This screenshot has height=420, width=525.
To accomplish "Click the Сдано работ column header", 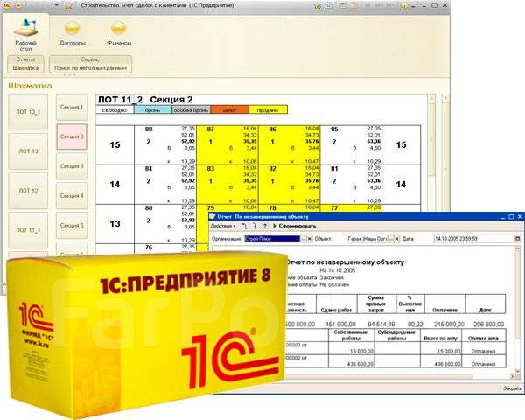I will tap(337, 304).
